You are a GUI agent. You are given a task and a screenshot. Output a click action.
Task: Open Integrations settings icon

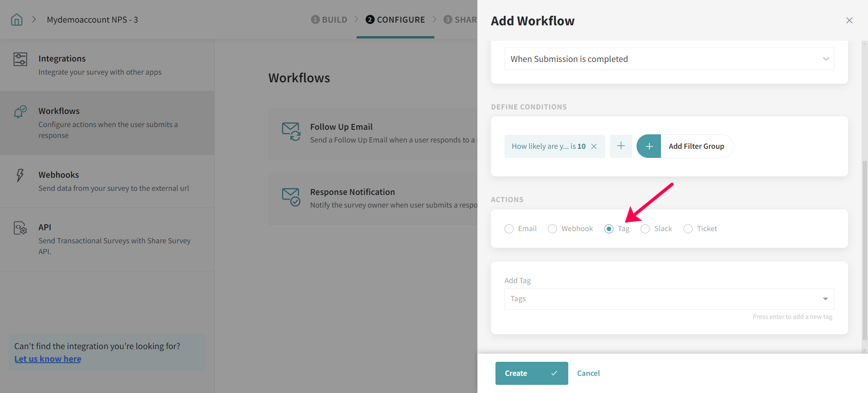[20, 59]
